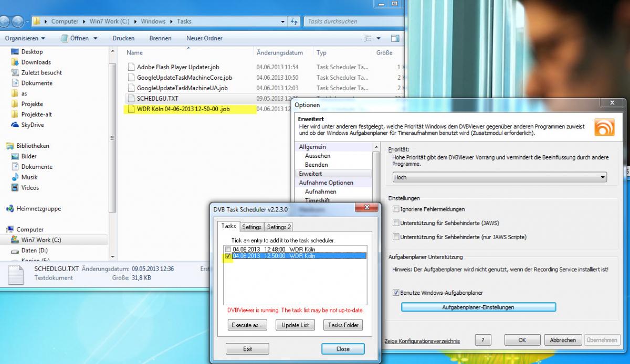
Task: Open the Projekte-alt folder icon
Action: pos(15,114)
